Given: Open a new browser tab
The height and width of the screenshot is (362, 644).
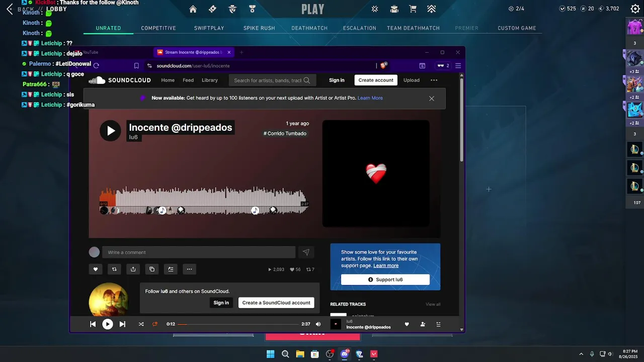Looking at the screenshot, I should point(242,52).
